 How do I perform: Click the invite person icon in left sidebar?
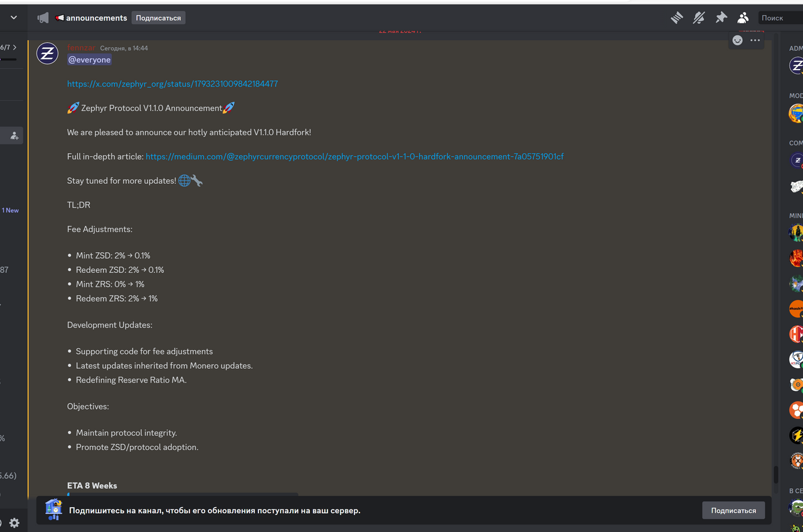(14, 136)
